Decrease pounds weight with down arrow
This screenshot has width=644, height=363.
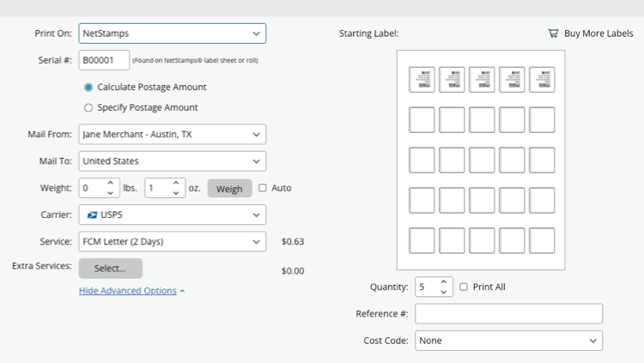pos(110,192)
